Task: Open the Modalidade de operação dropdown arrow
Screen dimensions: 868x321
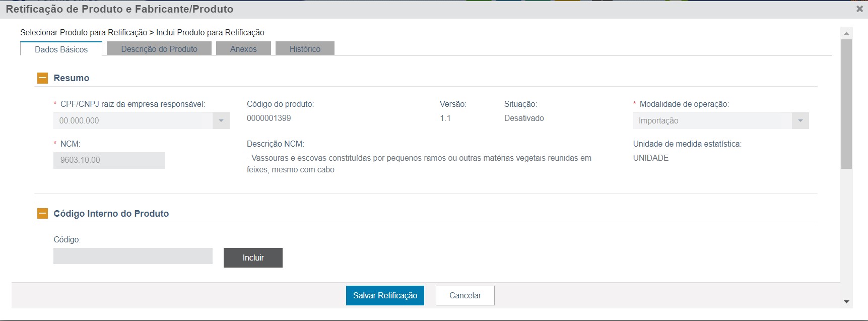Action: pos(800,120)
